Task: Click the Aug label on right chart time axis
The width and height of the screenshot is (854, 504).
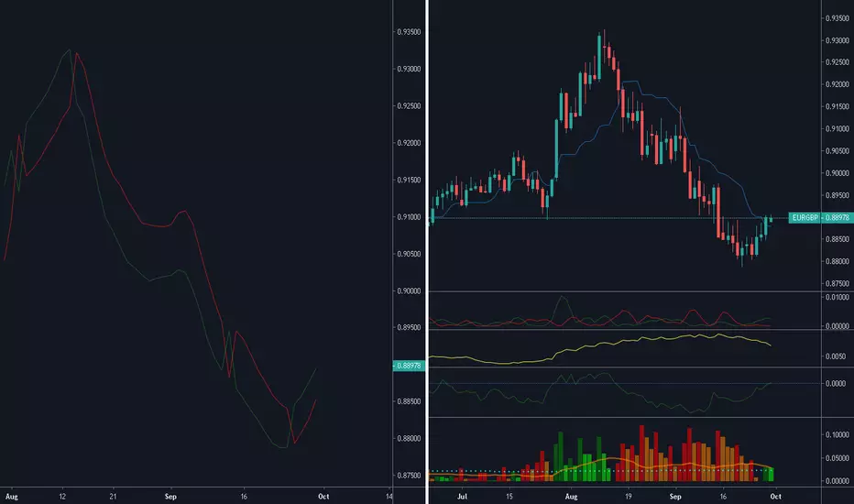Action: (x=572, y=497)
